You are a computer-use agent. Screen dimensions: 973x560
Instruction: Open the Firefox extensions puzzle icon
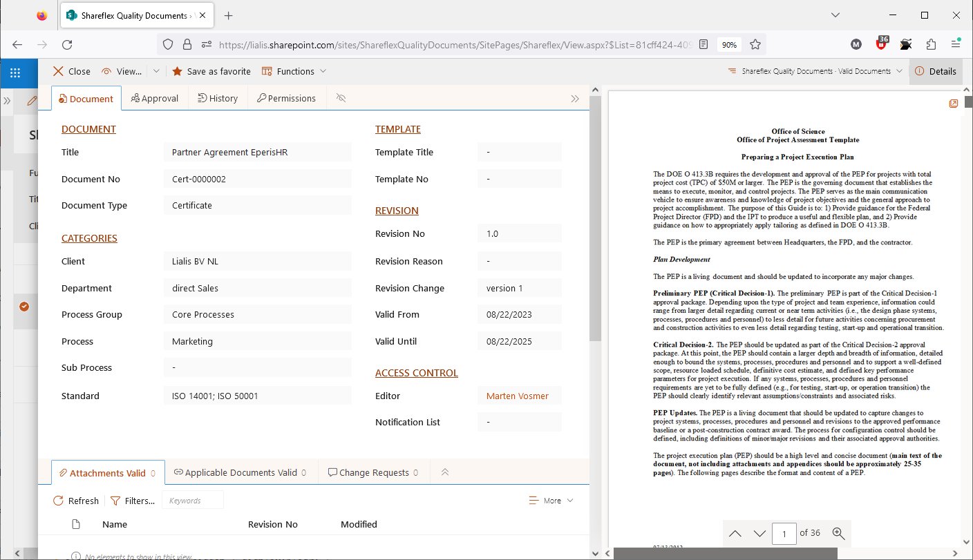(x=931, y=44)
